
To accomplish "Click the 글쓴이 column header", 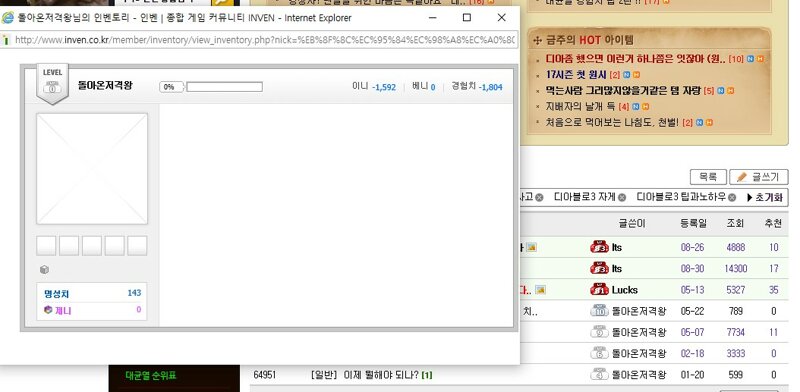I will [x=632, y=223].
